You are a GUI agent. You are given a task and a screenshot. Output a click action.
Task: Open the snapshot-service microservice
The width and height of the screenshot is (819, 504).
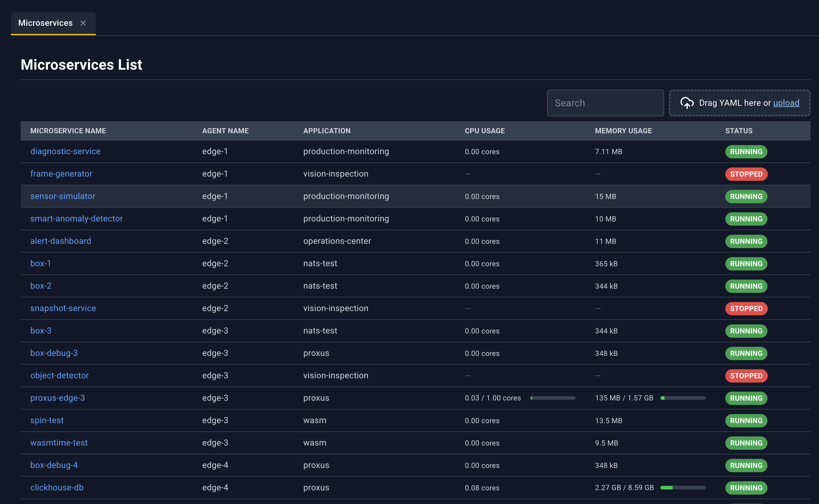[63, 308]
